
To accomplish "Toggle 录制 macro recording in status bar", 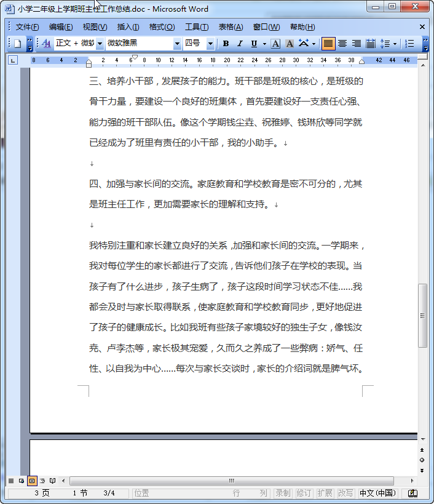I will click(x=283, y=493).
